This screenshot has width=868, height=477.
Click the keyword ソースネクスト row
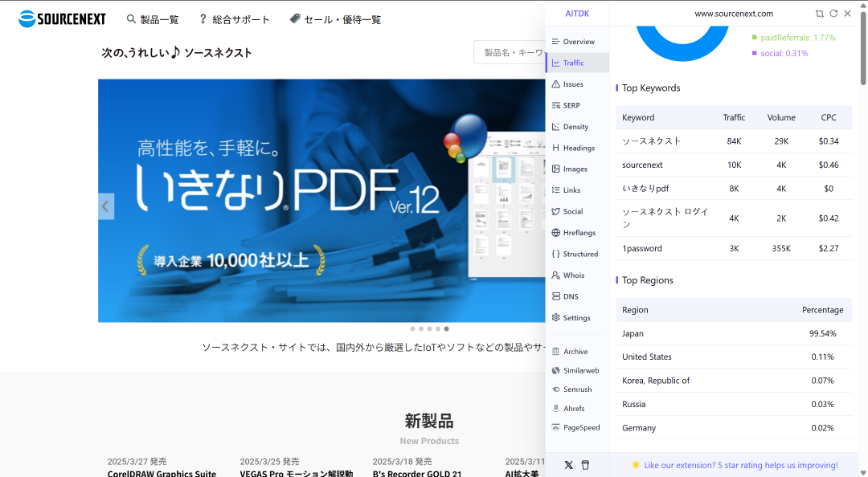tap(734, 141)
